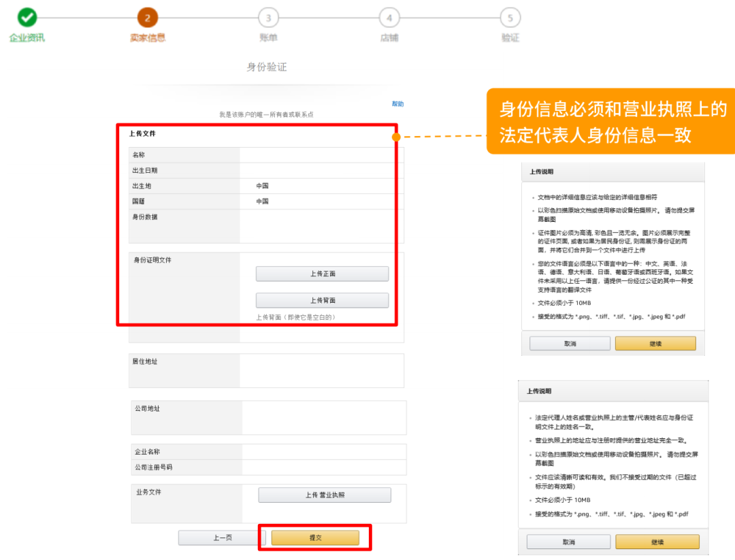Click the 公司注册号码 value field
Viewport: 735px width, 560px height.
[324, 467]
